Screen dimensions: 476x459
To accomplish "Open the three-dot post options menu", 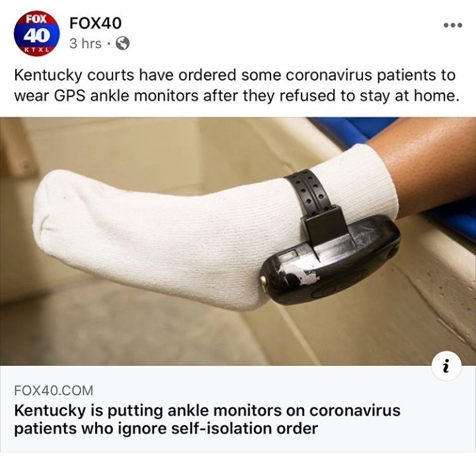I will (x=453, y=25).
